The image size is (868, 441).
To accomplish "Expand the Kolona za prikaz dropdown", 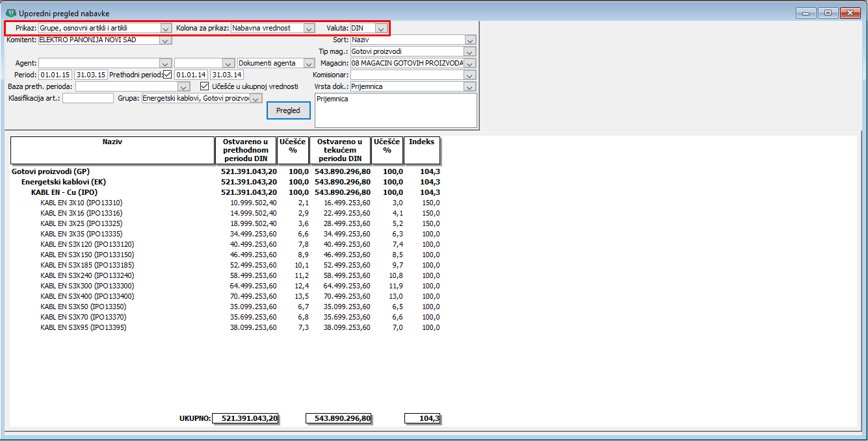I will click(x=309, y=29).
